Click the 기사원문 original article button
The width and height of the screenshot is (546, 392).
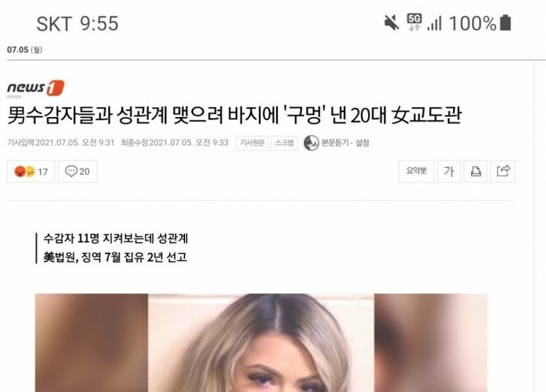[252, 143]
